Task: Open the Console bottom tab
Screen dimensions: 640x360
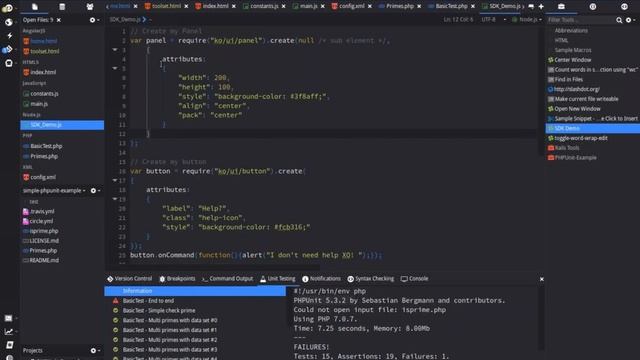Action: click(414, 279)
